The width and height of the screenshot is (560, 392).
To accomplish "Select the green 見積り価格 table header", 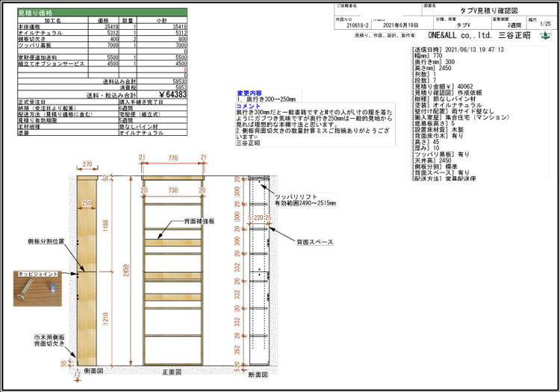I will (x=102, y=13).
